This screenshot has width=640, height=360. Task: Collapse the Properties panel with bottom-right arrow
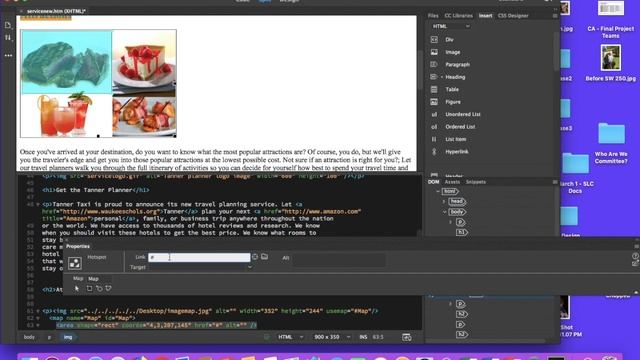point(636,293)
